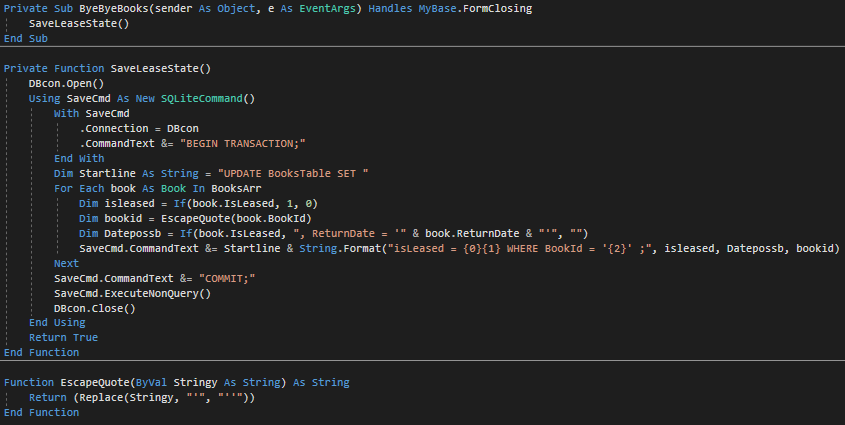Image resolution: width=845 pixels, height=425 pixels.
Task: Click the "isLeased = {0}{1} WHERE BookId" string
Action: (520, 249)
